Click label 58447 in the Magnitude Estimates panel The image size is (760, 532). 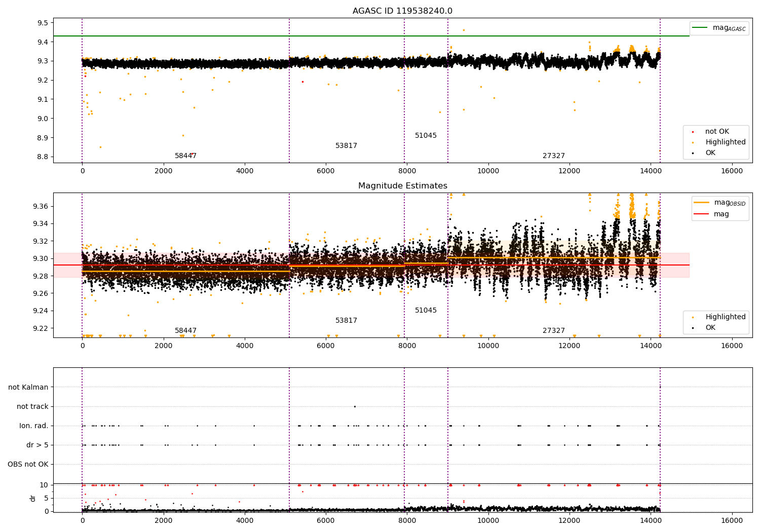pos(185,331)
